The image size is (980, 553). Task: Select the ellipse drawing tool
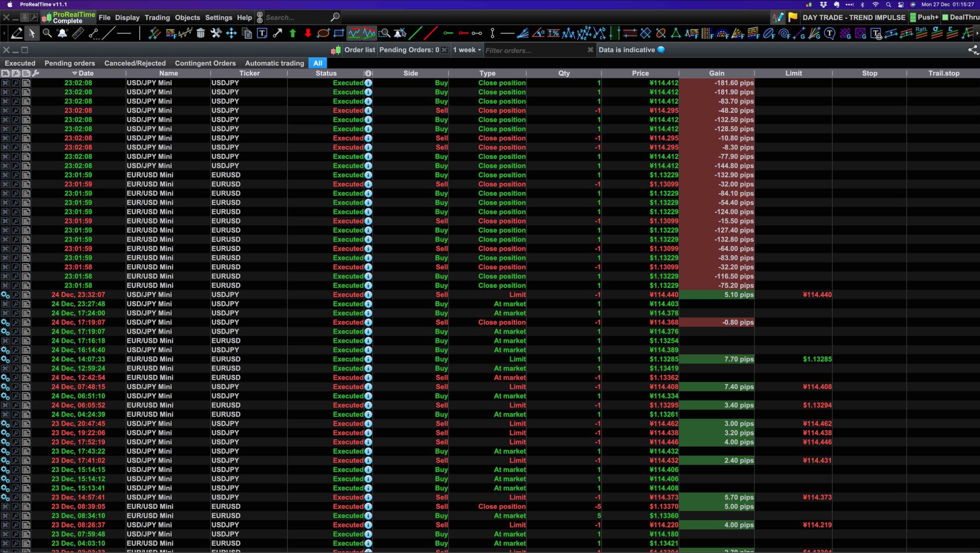[323, 33]
